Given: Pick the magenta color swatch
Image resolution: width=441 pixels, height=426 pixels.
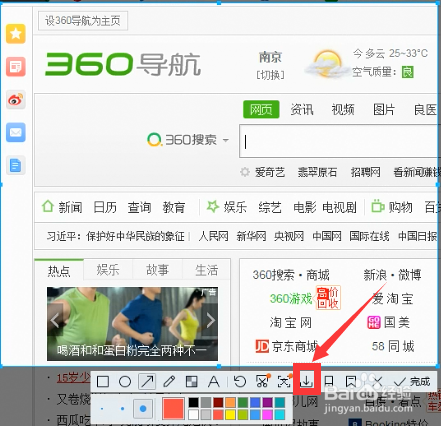Looking at the screenshot, I should click(x=267, y=415).
